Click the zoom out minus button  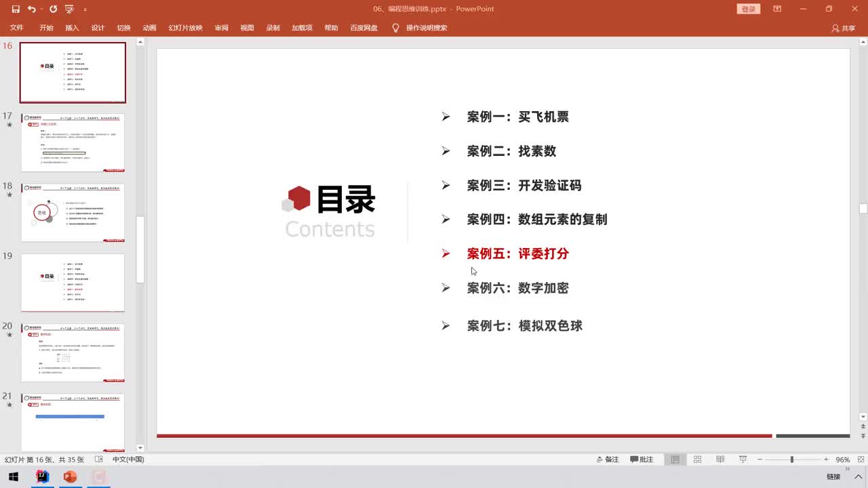tap(761, 460)
